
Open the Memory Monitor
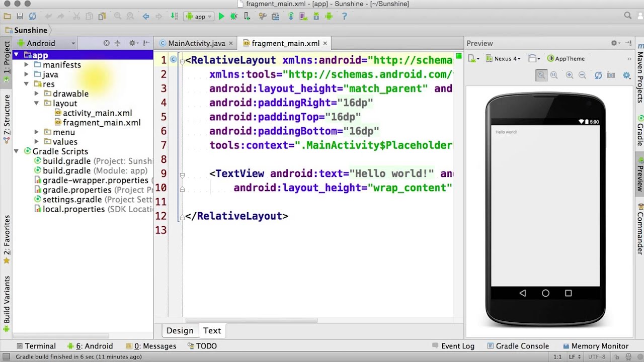click(596, 346)
